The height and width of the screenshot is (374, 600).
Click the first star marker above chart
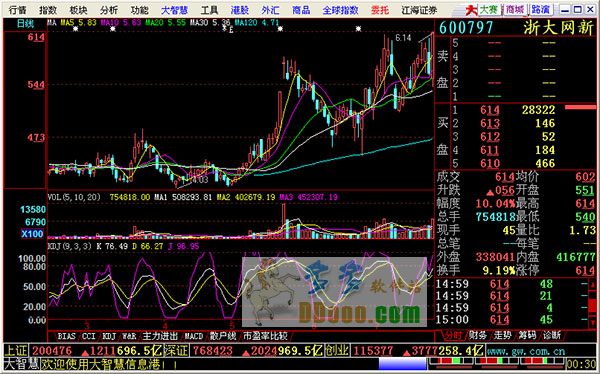[76, 29]
